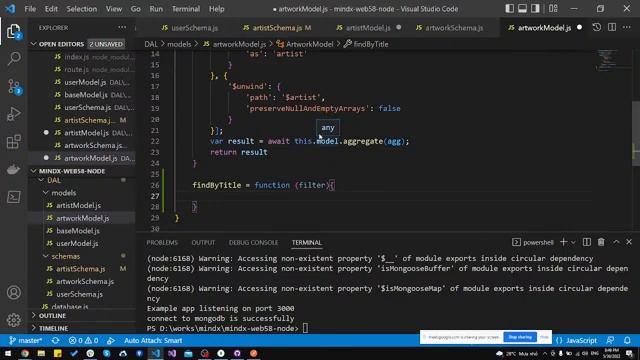The image size is (640, 360).
Task: Toggle bottom panel visibility
Action: tap(522, 9)
